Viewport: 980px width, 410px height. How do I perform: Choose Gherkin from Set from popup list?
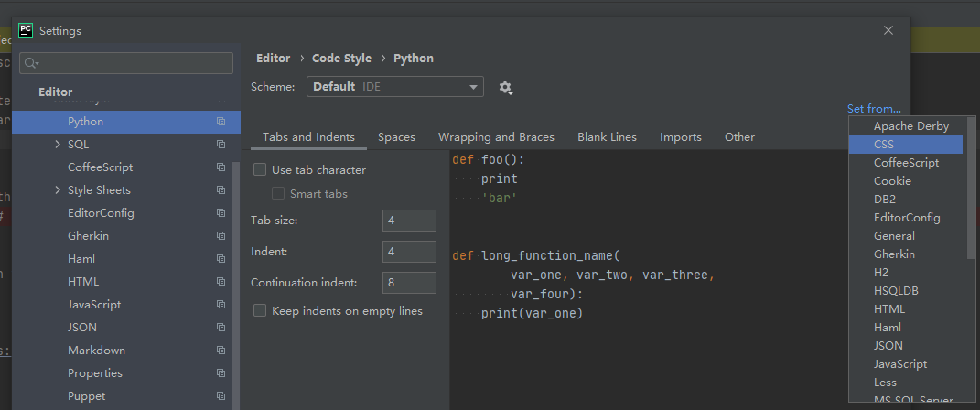(906, 254)
